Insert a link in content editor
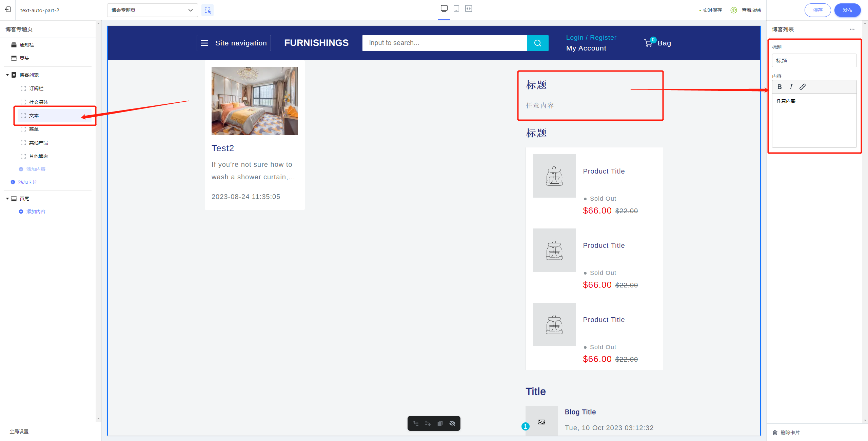 click(803, 87)
